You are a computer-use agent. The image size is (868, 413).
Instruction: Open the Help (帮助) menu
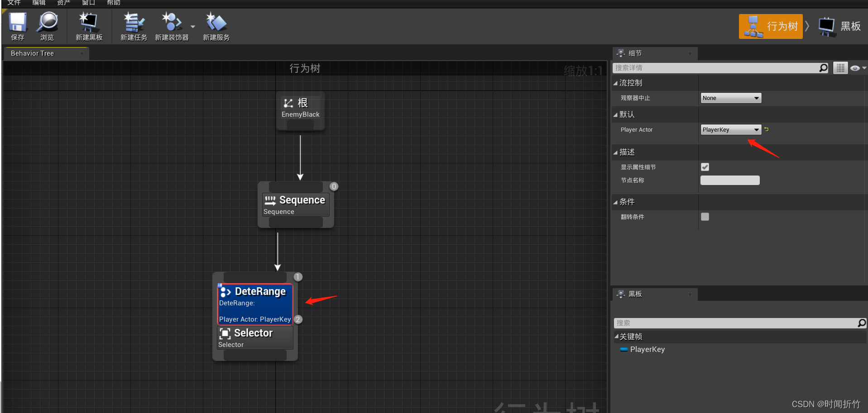click(x=113, y=3)
